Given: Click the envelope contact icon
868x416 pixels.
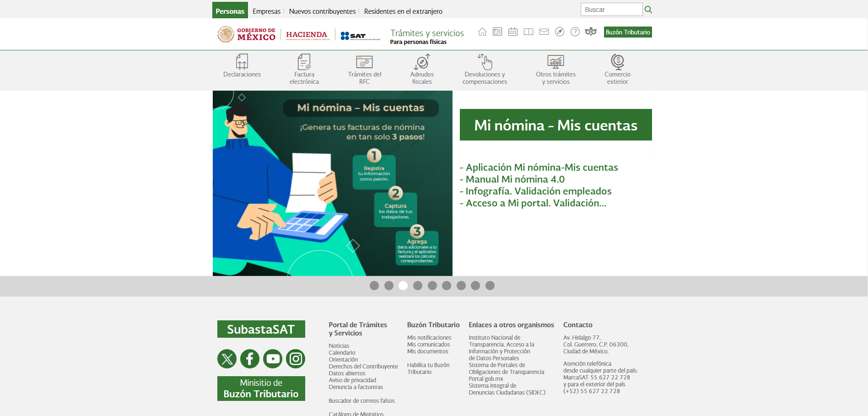Looking at the screenshot, I should (x=544, y=32).
